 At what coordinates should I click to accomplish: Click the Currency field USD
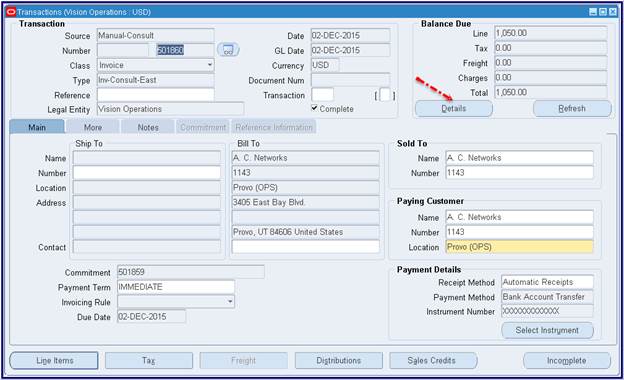coord(325,65)
